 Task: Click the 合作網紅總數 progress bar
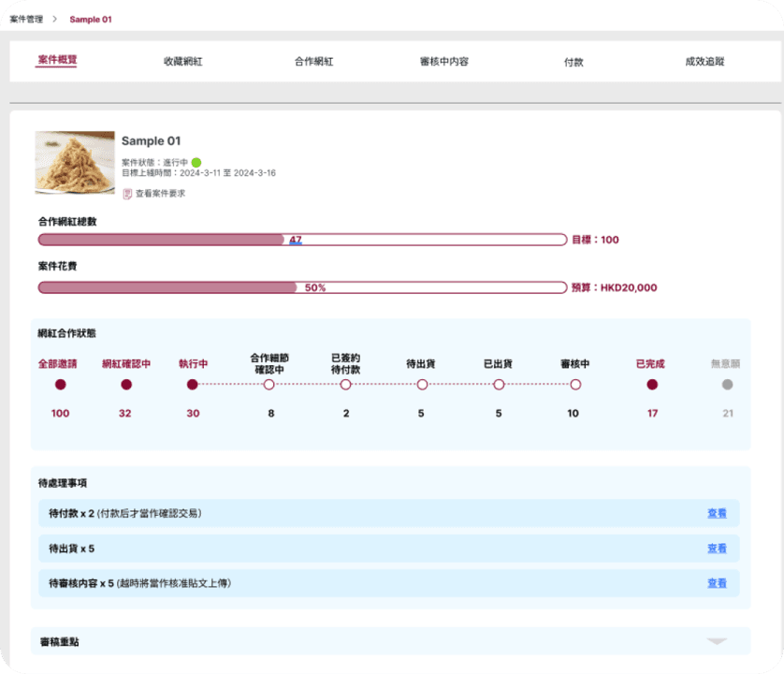click(301, 240)
